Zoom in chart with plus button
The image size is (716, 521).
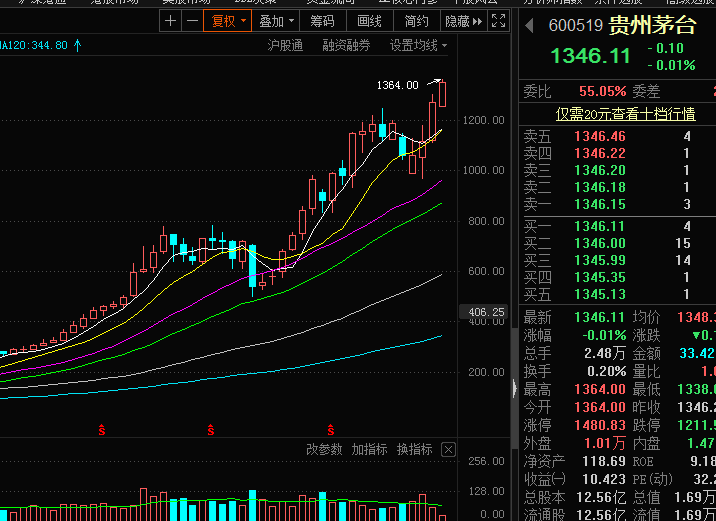[x=170, y=21]
